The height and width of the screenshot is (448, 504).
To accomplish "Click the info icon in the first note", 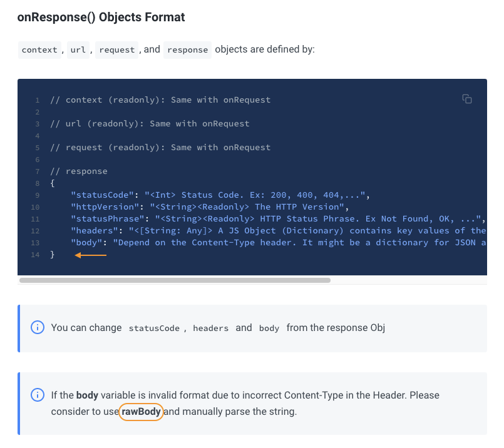I will (37, 327).
